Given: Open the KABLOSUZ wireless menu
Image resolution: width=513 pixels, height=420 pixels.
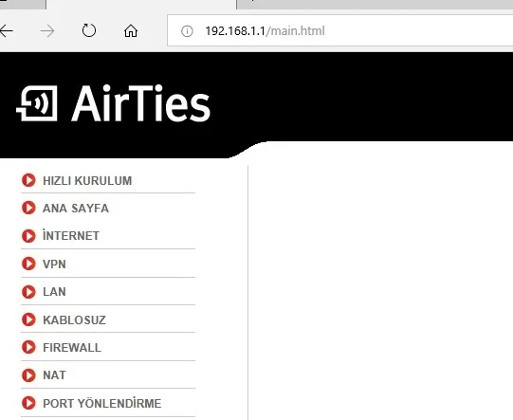Looking at the screenshot, I should click(74, 320).
